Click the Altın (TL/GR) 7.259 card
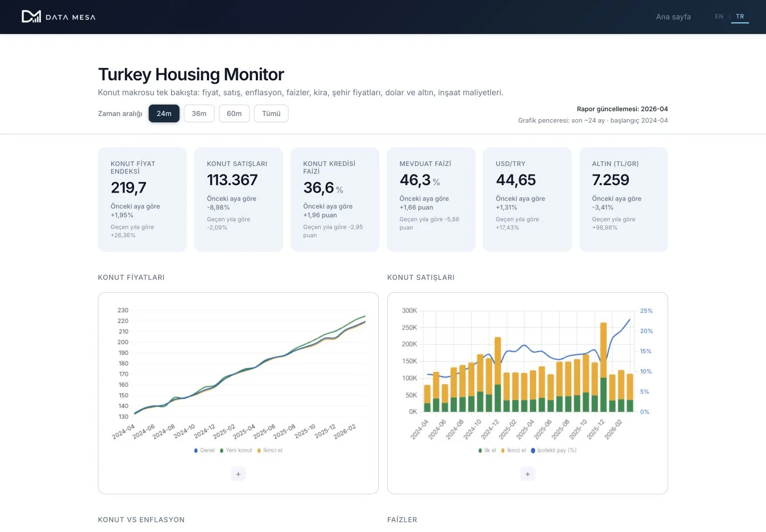The width and height of the screenshot is (766, 532). [x=623, y=199]
